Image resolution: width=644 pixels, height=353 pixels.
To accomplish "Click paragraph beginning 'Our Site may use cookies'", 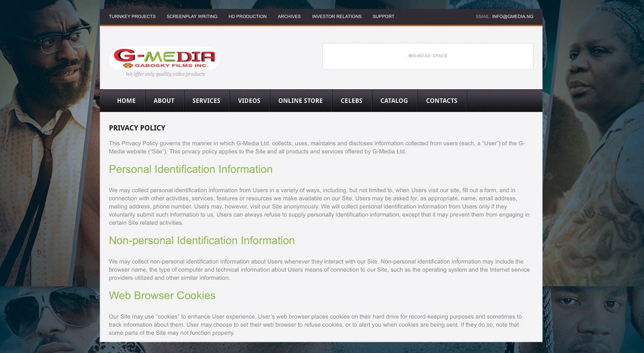I will point(315,325).
